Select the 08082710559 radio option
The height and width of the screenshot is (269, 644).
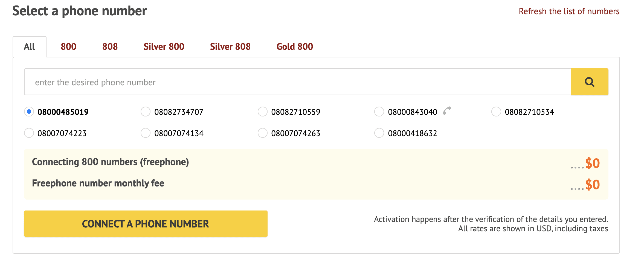coord(262,112)
